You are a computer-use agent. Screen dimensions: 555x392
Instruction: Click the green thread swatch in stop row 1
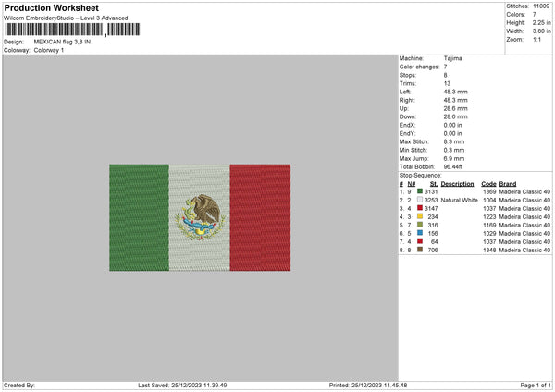(420, 191)
